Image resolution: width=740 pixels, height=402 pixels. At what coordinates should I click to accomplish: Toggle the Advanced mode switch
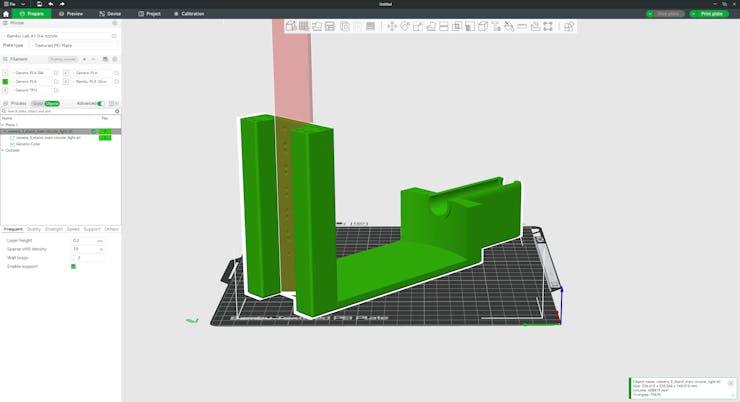[101, 103]
